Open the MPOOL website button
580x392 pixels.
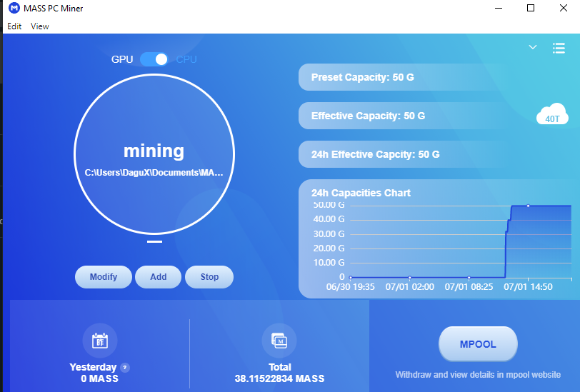[x=477, y=345]
